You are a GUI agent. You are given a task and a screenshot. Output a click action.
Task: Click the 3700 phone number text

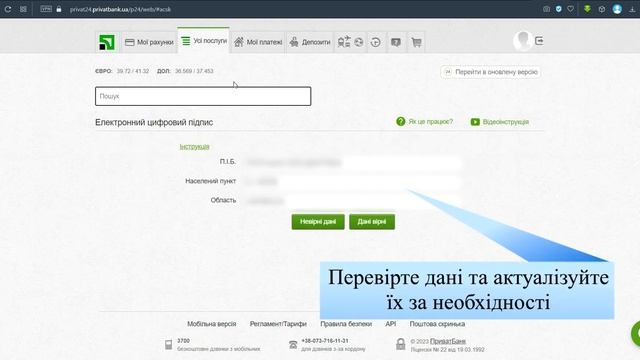(x=183, y=341)
